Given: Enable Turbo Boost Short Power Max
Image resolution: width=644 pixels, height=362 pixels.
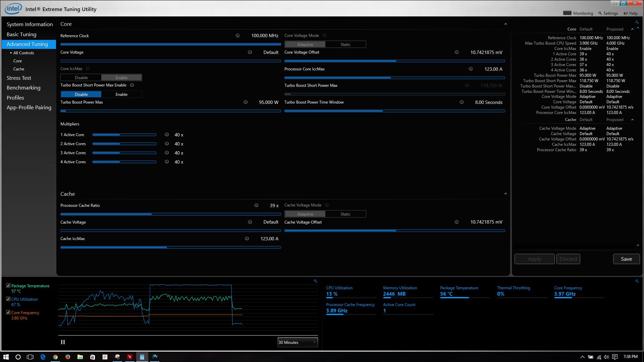Looking at the screenshot, I should [x=121, y=94].
